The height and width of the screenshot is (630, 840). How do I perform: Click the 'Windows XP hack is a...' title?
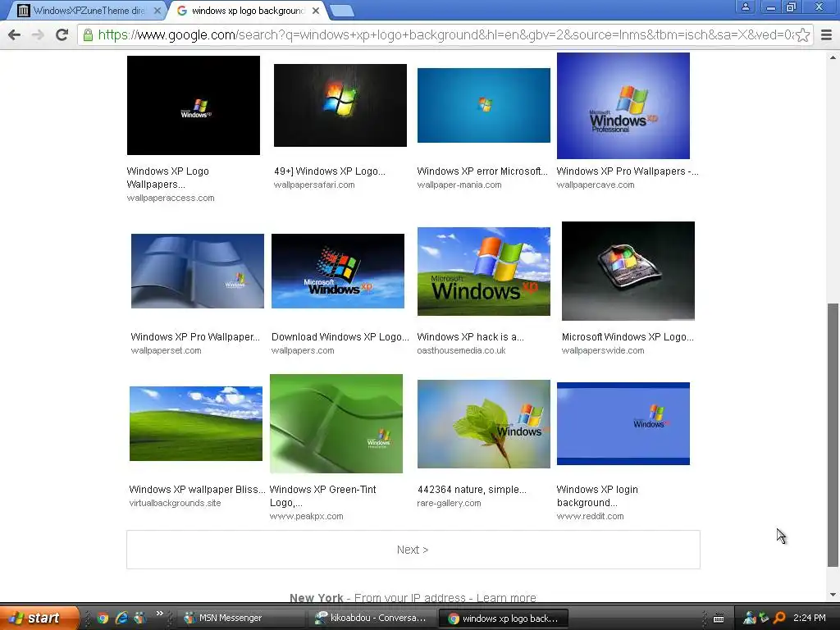[x=470, y=337]
